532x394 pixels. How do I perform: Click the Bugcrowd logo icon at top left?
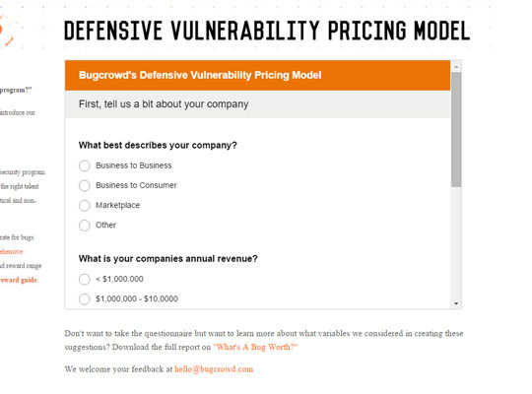pos(7,30)
